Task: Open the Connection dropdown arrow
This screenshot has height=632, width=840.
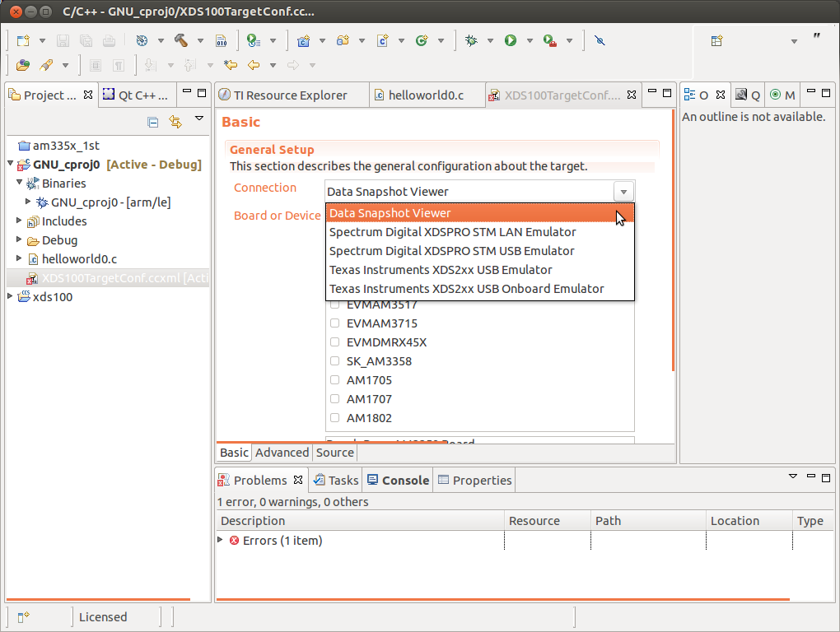Action: (623, 192)
